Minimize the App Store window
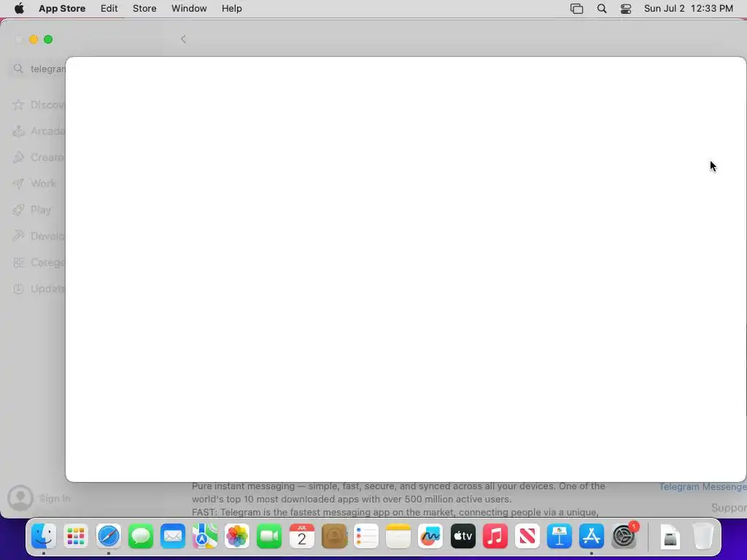The height and width of the screenshot is (560, 747). [34, 39]
